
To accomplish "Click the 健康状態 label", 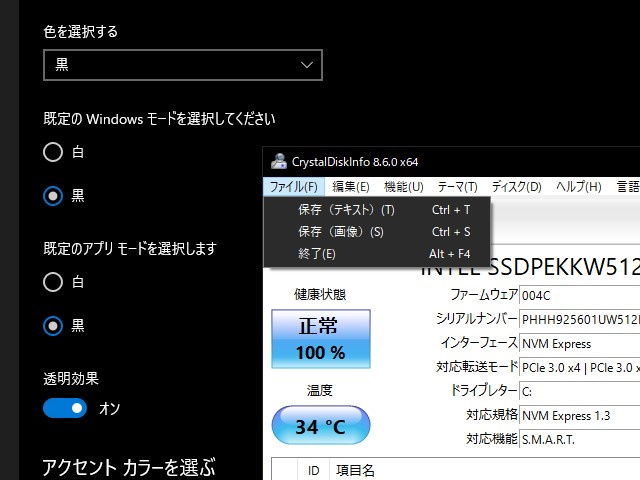I will click(x=320, y=294).
